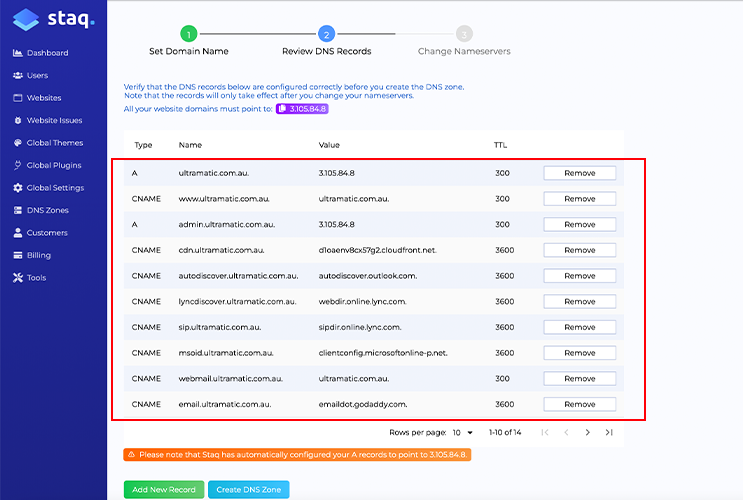743x500 pixels.
Task: Click value d1oaenv8cx57g2.cloudfront.net.
Action: [378, 250]
